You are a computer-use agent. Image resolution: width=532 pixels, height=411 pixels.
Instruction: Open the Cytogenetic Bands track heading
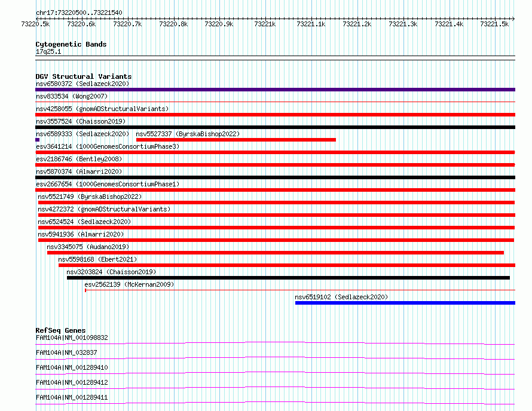71,44
